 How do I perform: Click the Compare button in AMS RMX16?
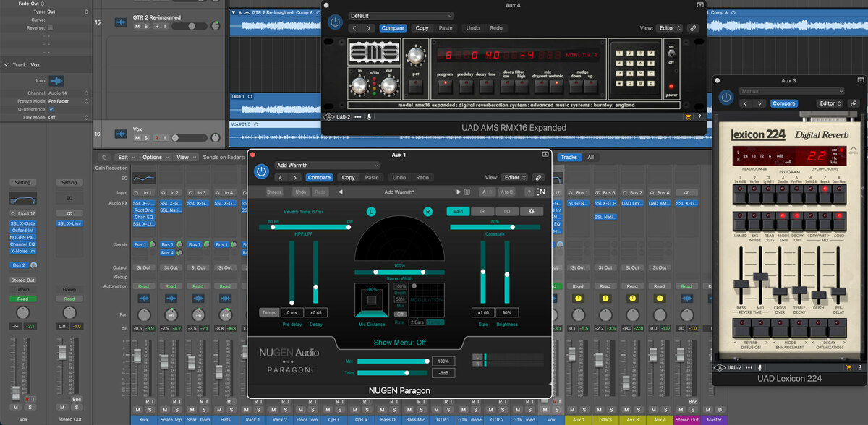(393, 28)
